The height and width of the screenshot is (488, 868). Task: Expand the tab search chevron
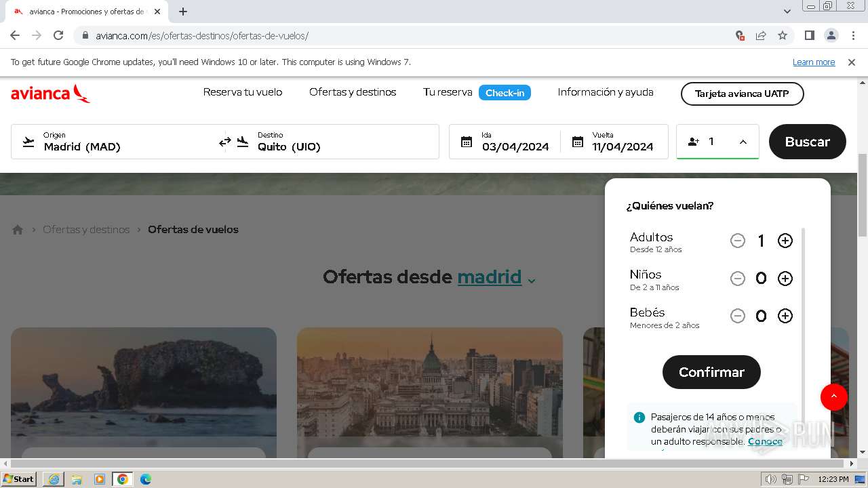(787, 12)
